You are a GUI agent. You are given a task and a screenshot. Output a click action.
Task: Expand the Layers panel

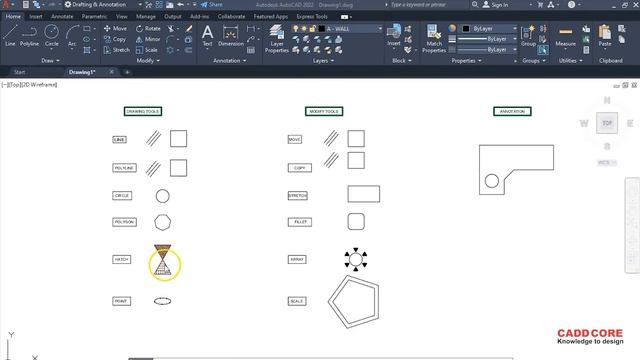[x=323, y=60]
